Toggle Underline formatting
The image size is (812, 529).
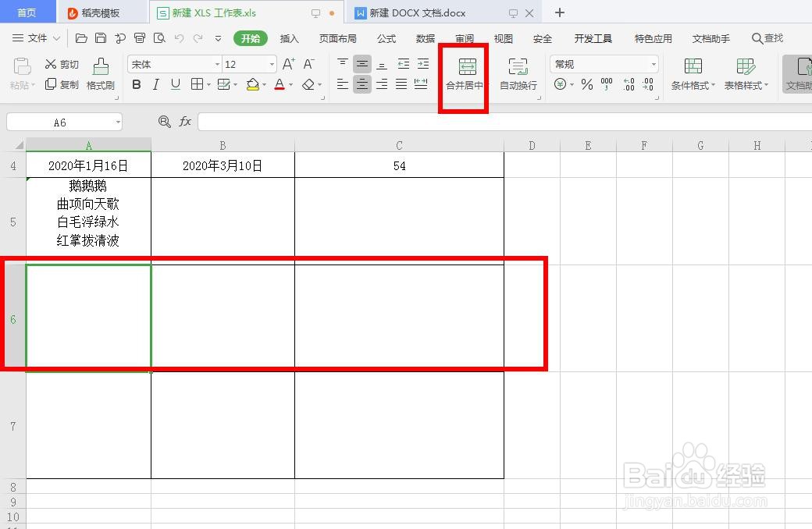pyautogui.click(x=176, y=84)
